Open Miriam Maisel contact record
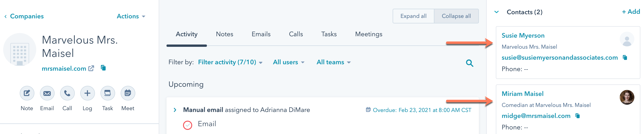 click(522, 94)
